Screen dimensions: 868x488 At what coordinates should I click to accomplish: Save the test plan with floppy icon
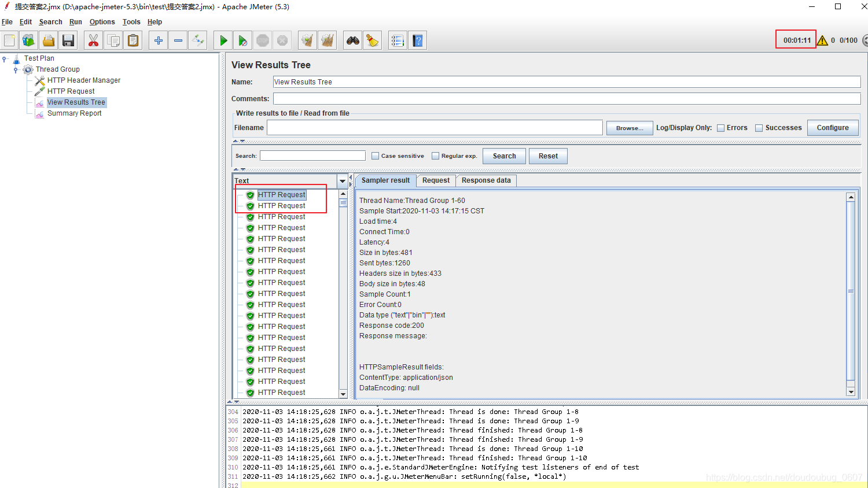68,40
